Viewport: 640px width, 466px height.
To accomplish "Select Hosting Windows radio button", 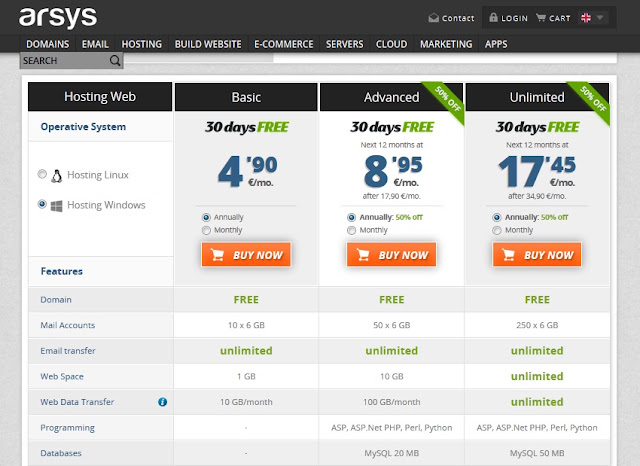I will 42,204.
